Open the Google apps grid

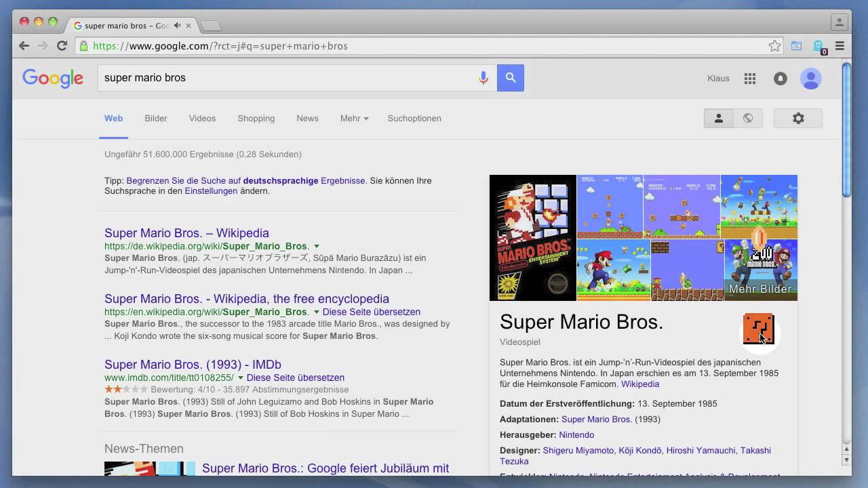tap(749, 79)
